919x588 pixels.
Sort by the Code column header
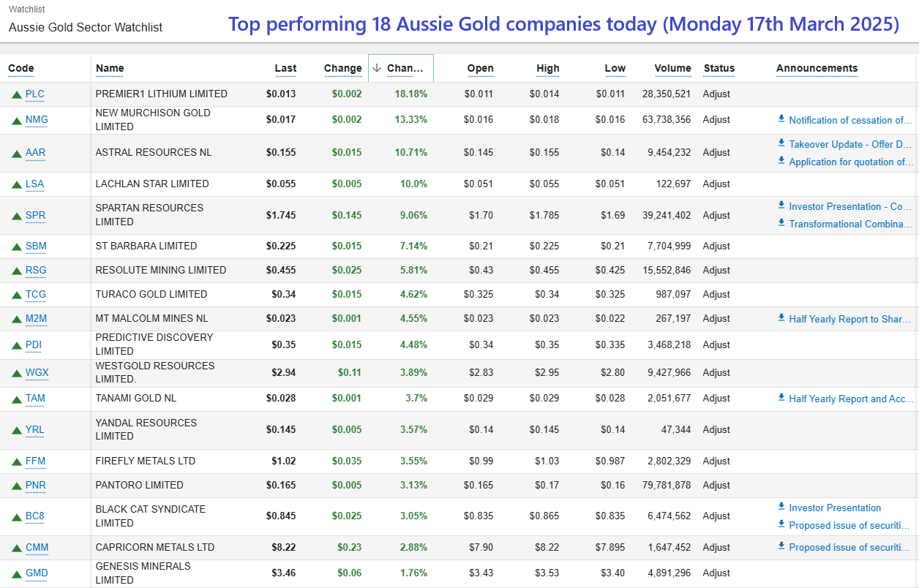tap(21, 68)
